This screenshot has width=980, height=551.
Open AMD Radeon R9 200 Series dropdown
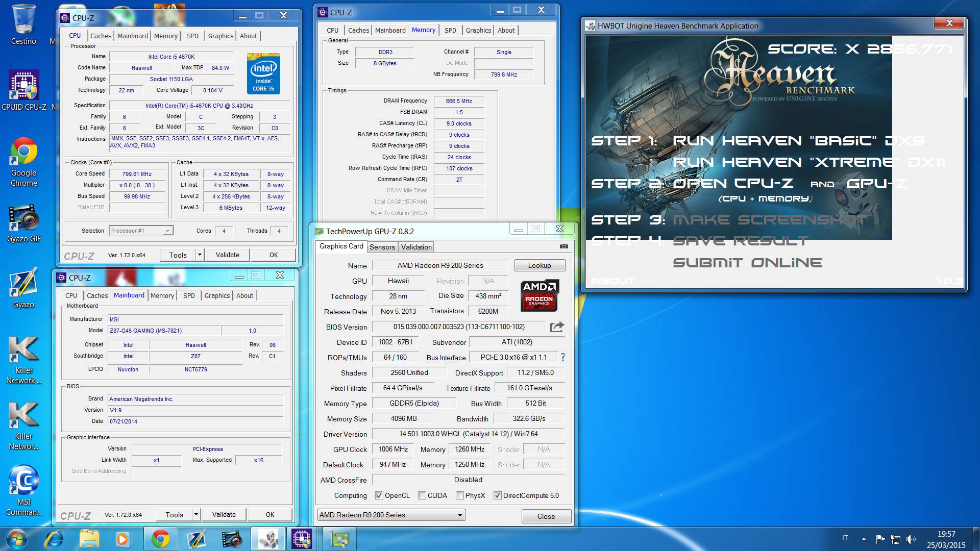click(x=391, y=515)
